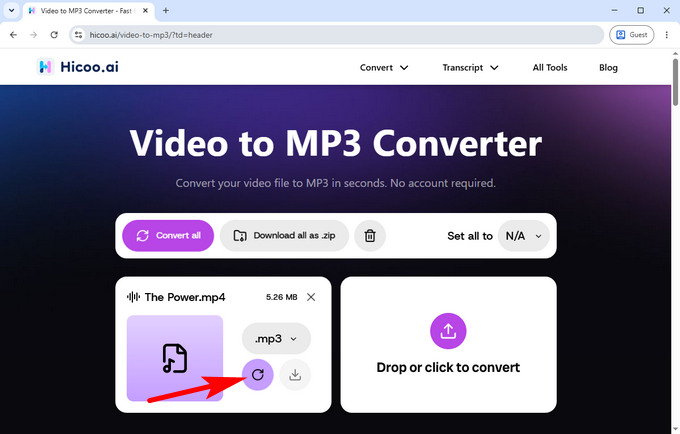
Task: Open the Chrome three-dot menu
Action: [667, 35]
